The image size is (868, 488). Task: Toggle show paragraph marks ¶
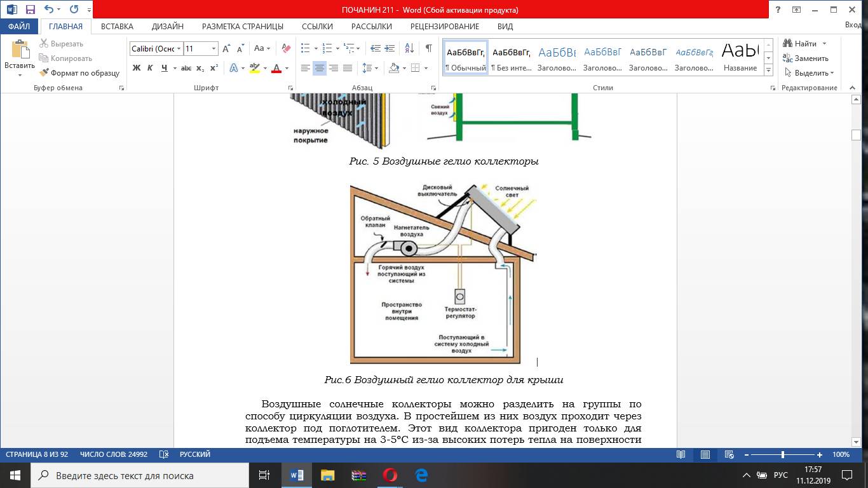(429, 48)
